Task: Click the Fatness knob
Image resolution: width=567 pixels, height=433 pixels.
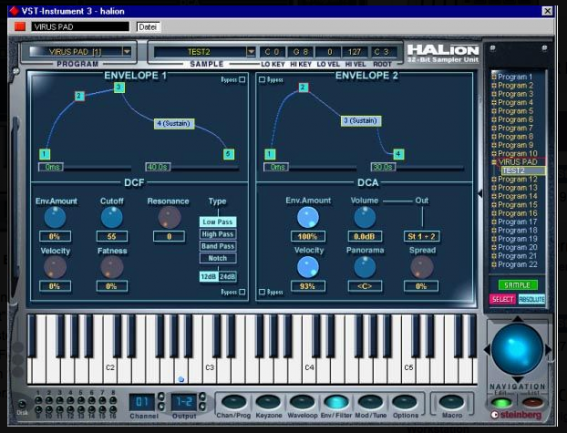Action: [112, 267]
